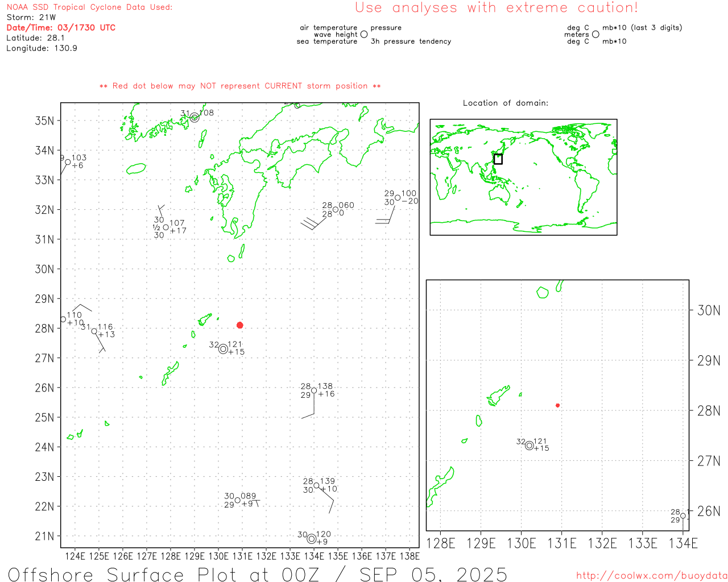Click the black domain box on the world map

coord(498,159)
